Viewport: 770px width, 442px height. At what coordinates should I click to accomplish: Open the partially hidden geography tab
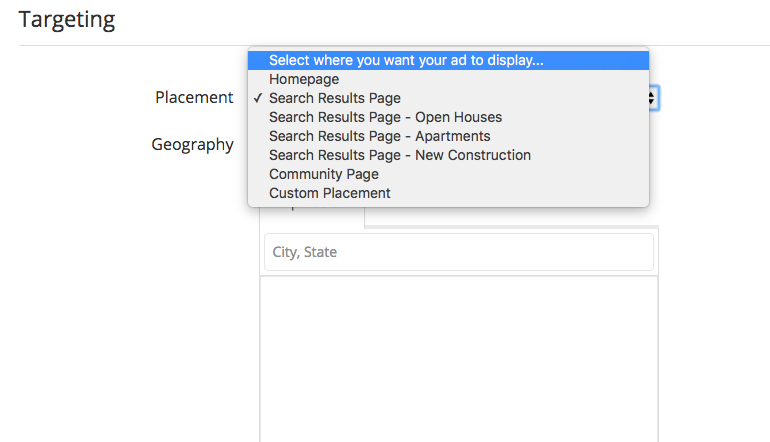(x=312, y=217)
